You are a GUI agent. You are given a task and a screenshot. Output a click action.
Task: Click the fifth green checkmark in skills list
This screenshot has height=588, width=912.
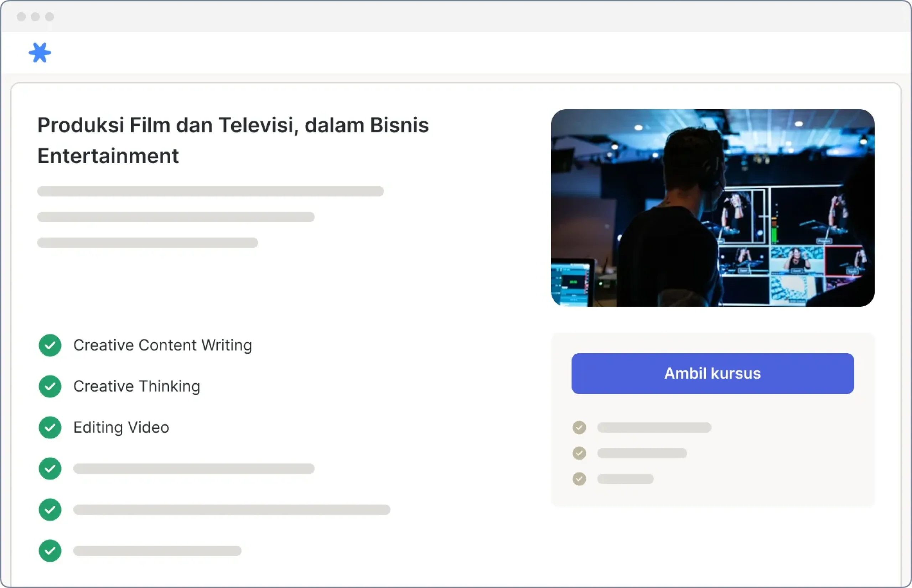coord(50,509)
